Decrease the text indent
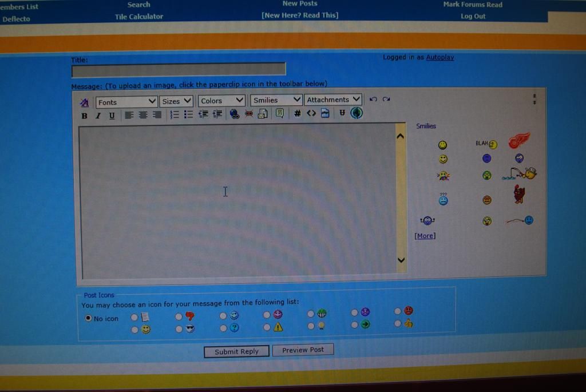Image resolution: width=586 pixels, height=392 pixels. coord(203,114)
